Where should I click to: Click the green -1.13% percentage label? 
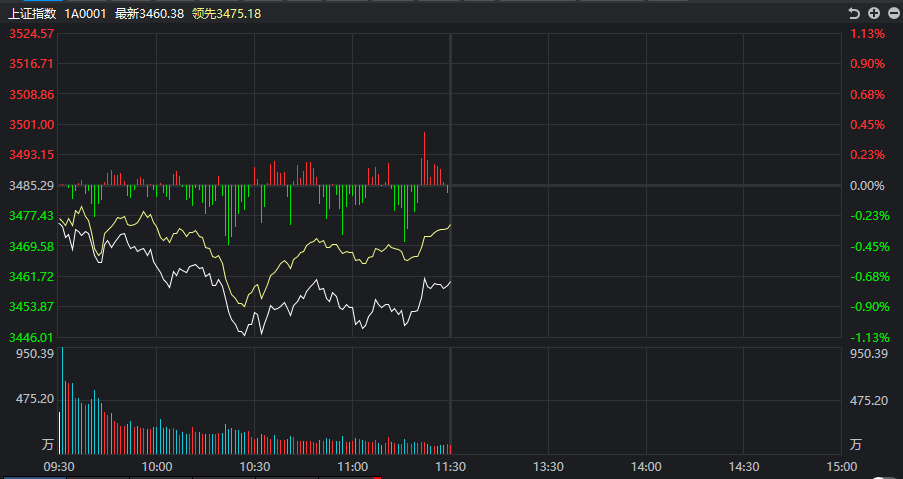point(870,337)
